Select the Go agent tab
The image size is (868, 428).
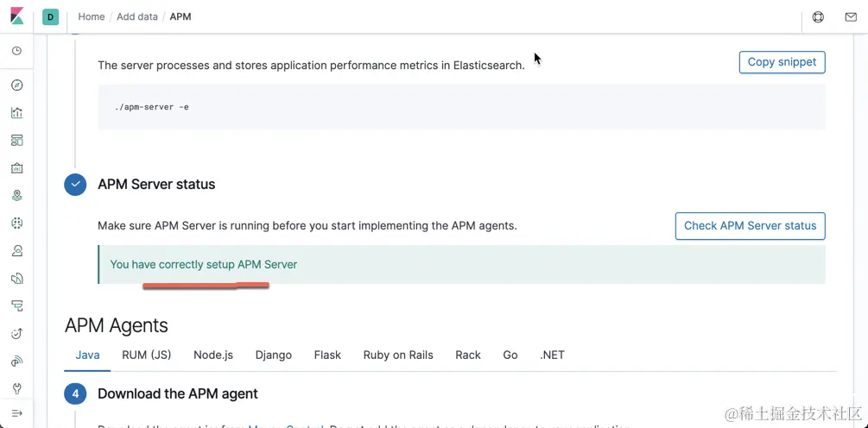pyautogui.click(x=510, y=355)
